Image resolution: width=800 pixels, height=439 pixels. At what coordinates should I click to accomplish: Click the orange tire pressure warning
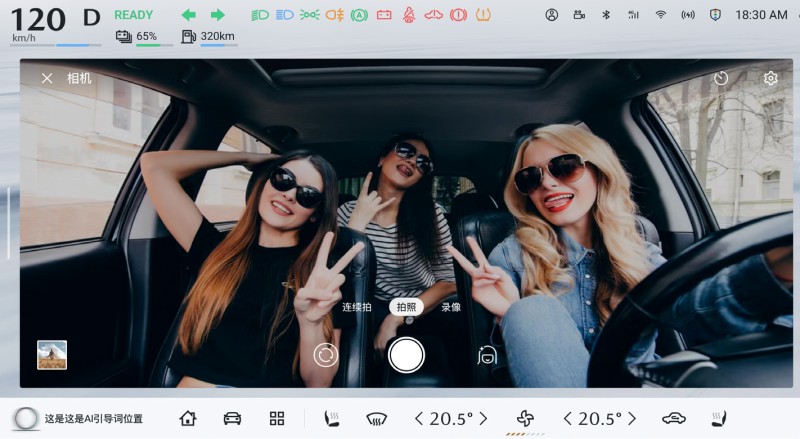pos(483,15)
